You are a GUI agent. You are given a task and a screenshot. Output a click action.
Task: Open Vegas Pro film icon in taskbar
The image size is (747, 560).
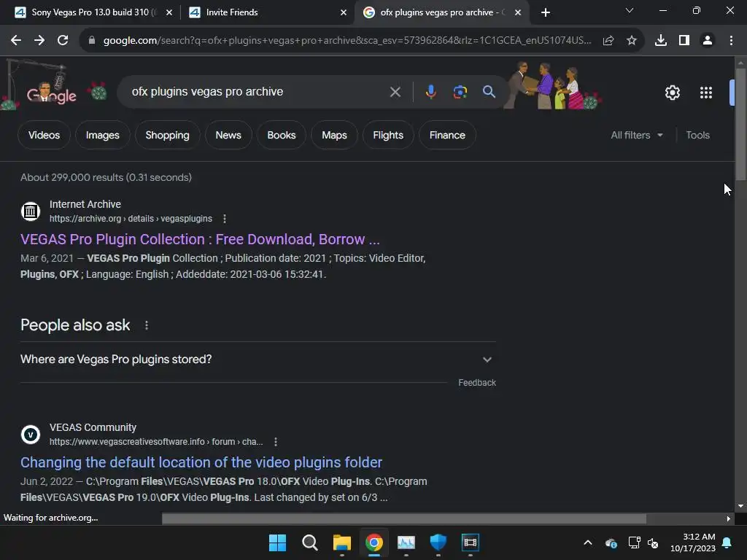(471, 542)
